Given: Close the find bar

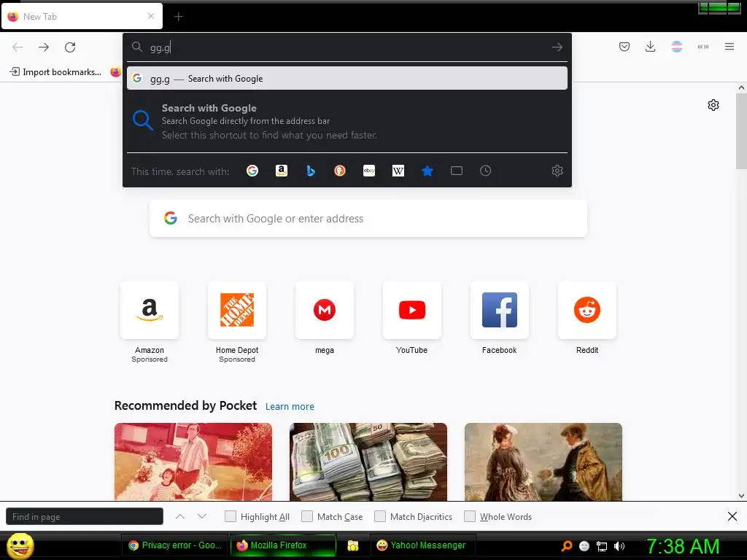Looking at the screenshot, I should click(x=732, y=517).
